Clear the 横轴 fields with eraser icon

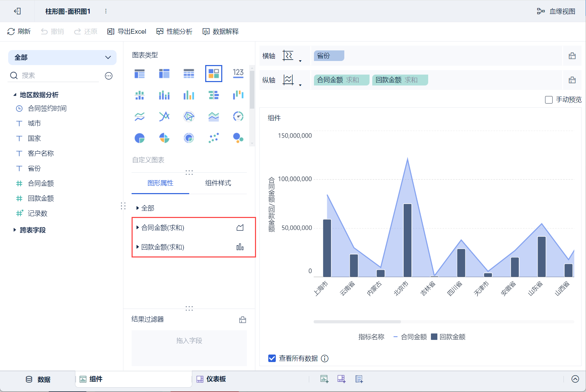pyautogui.click(x=572, y=56)
